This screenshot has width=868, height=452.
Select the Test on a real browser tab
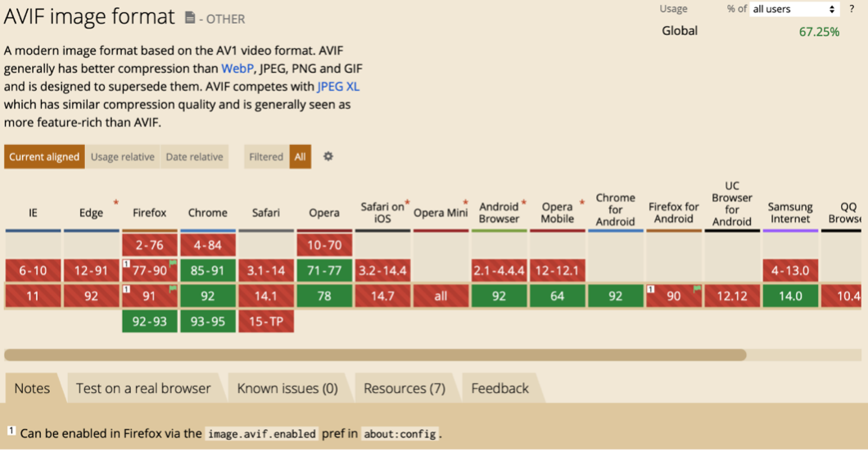(x=143, y=388)
